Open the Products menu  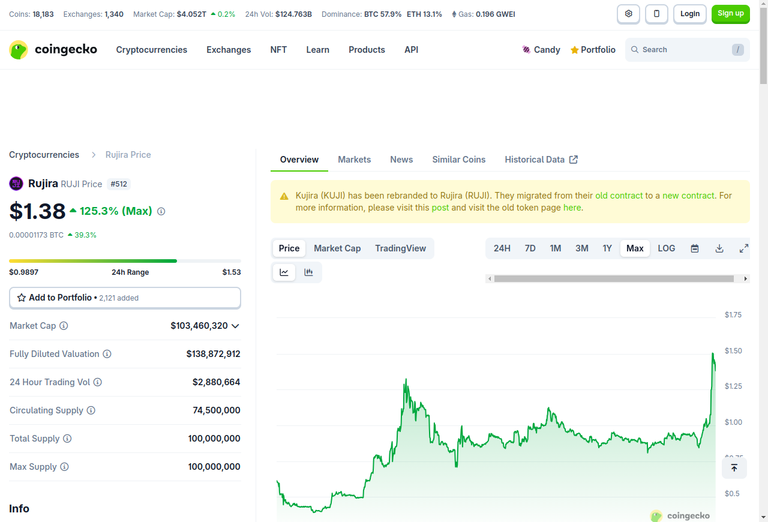367,49
